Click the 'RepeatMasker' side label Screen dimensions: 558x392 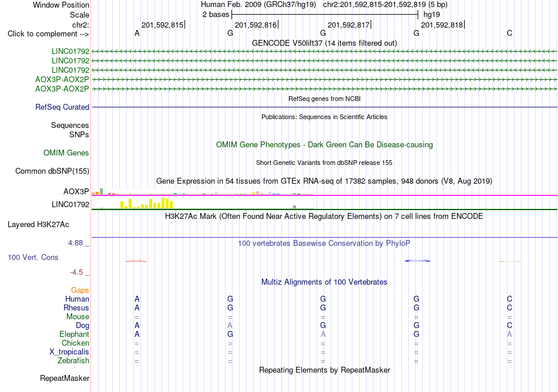65,378
